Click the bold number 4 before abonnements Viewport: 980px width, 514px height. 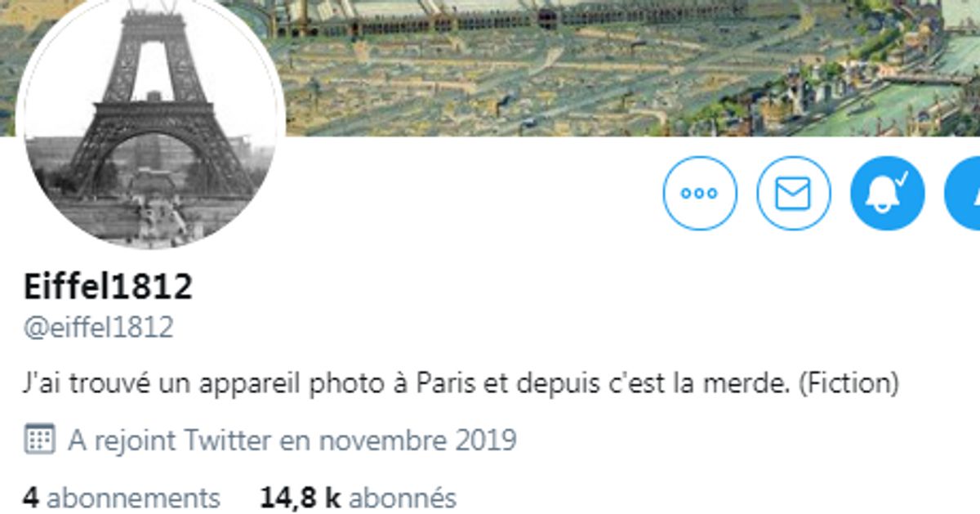(30, 497)
